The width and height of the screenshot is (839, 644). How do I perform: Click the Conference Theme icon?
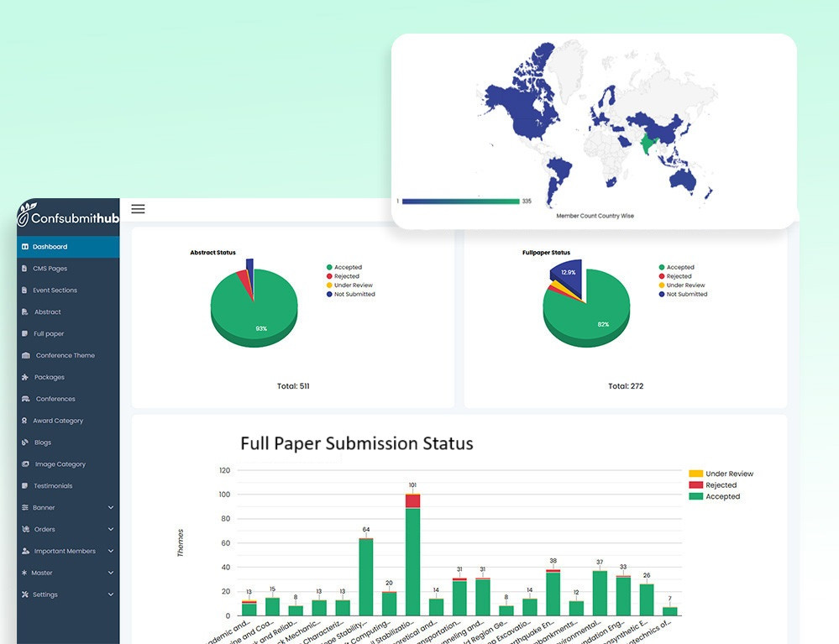pyautogui.click(x=26, y=355)
